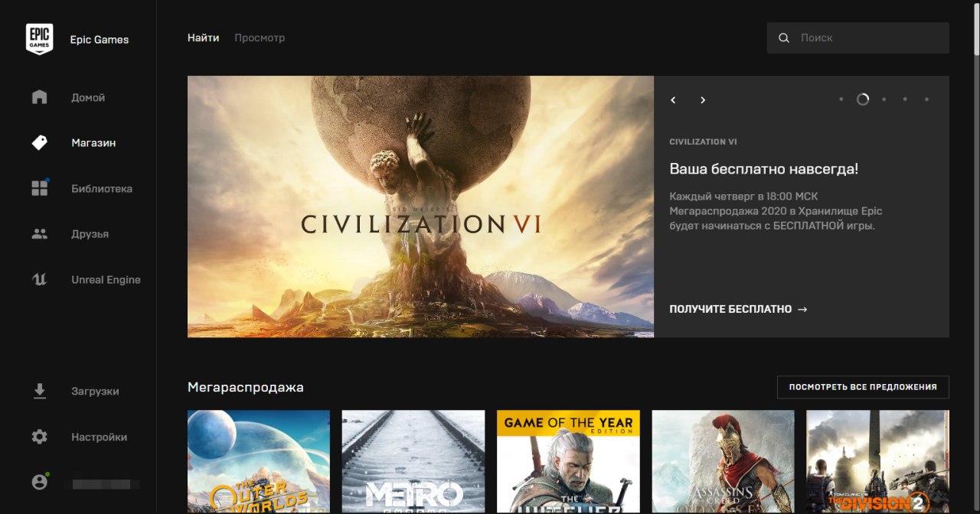Click the ПОЛУЧИТЕ БЕСПЛАТНО link

[738, 309]
